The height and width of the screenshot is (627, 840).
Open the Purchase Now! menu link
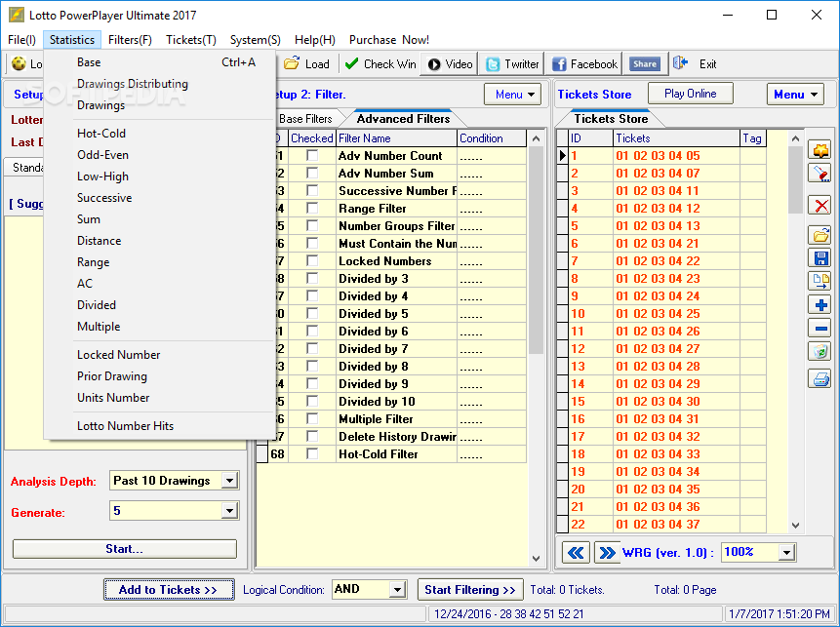pos(389,40)
